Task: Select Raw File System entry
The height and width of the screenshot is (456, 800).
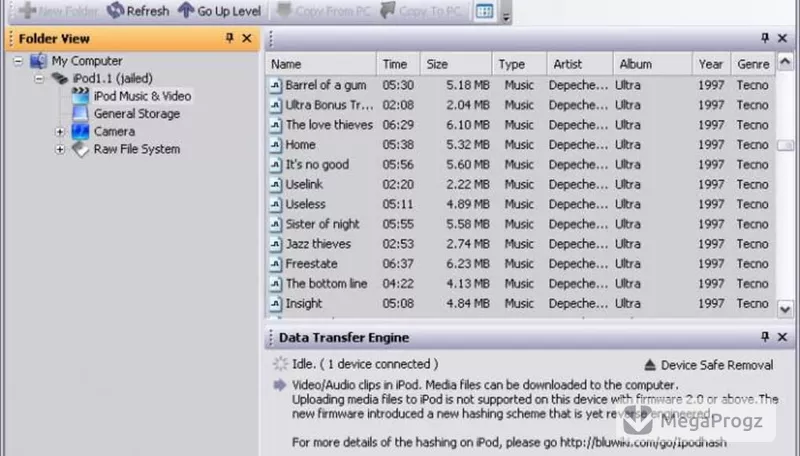Action: (x=137, y=149)
